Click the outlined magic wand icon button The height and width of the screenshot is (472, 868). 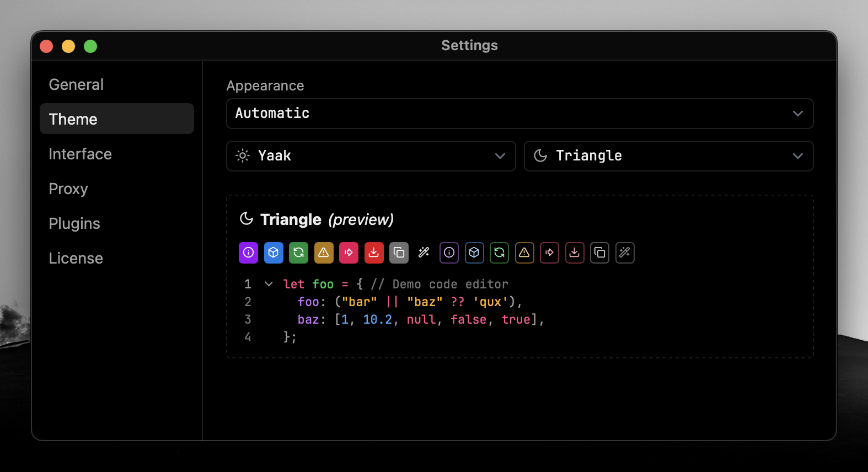(x=625, y=253)
